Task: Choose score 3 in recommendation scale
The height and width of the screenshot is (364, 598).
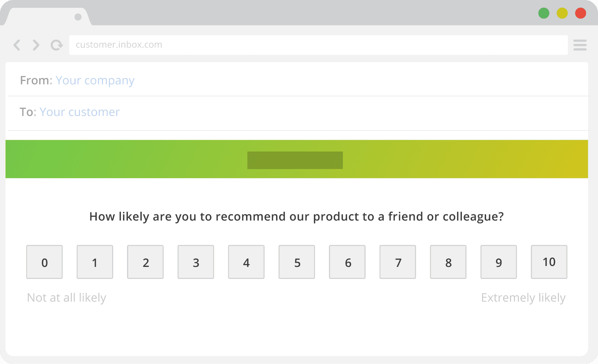Action: pyautogui.click(x=196, y=262)
